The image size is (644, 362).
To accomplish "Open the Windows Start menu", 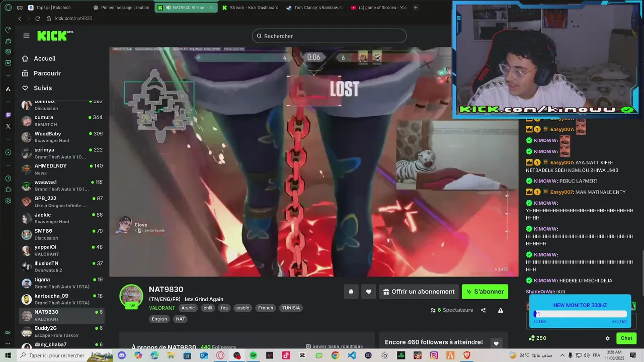I will 8,355.
